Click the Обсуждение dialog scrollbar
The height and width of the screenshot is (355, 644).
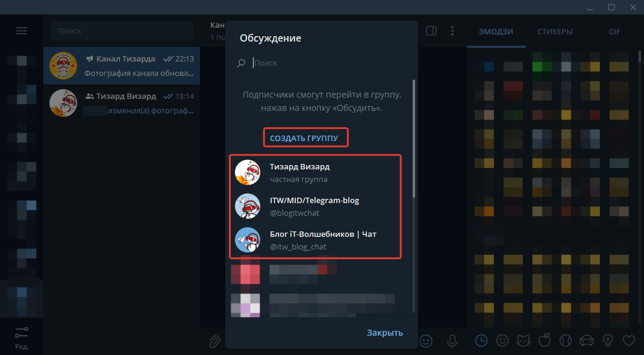pos(414,139)
